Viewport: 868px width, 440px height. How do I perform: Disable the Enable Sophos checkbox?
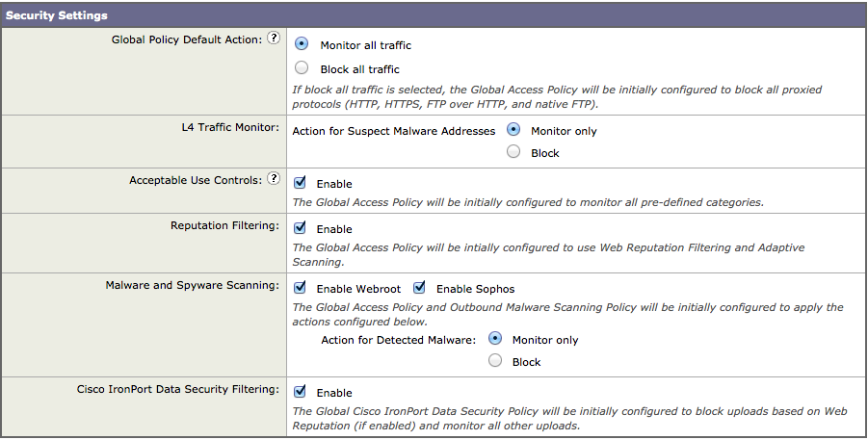point(420,288)
